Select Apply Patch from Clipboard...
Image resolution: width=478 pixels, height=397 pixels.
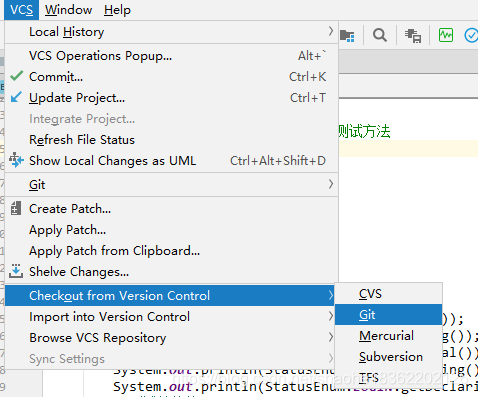click(x=171, y=251)
